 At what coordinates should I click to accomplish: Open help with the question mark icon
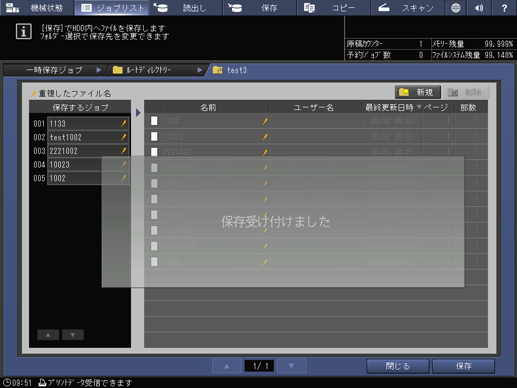[x=504, y=8]
